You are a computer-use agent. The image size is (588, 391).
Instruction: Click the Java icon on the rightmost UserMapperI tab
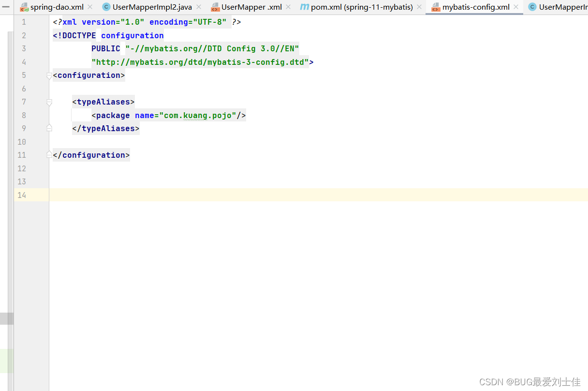pyautogui.click(x=533, y=7)
